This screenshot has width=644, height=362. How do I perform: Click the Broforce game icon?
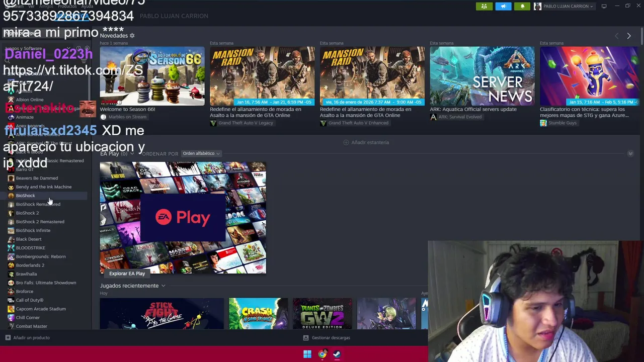coord(11,292)
